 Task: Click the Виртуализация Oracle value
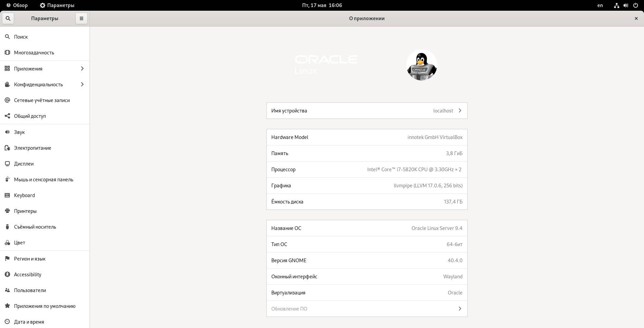[455, 293]
